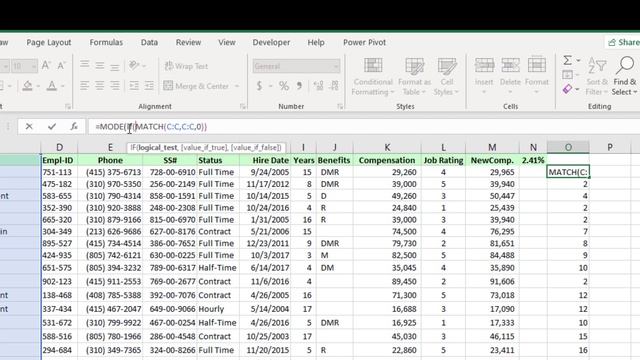Pick the fill color paint bucket
The image size is (640, 360).
(27, 86)
